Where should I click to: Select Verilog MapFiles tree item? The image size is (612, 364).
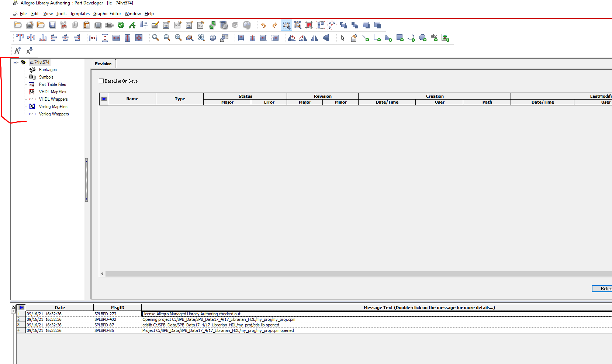click(53, 107)
